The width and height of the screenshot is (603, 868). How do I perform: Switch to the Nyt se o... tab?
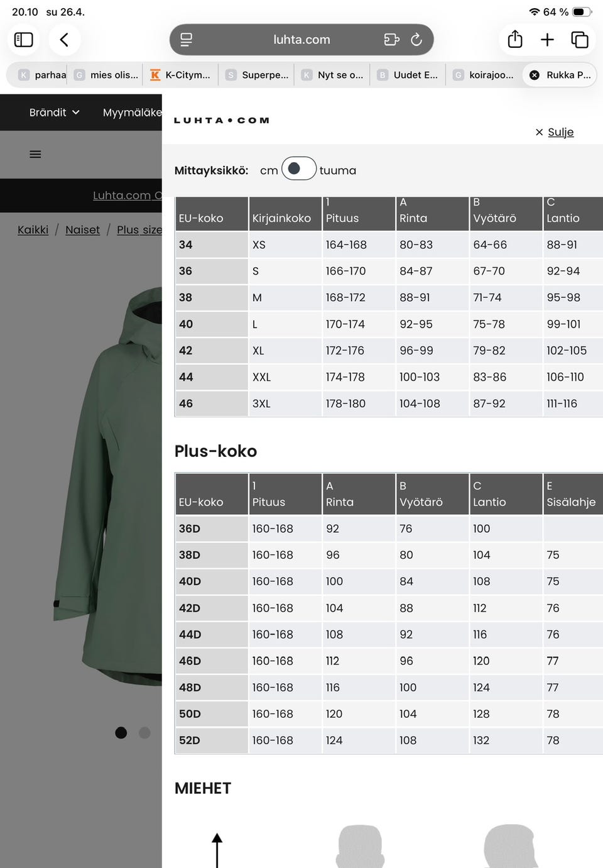pyautogui.click(x=332, y=75)
